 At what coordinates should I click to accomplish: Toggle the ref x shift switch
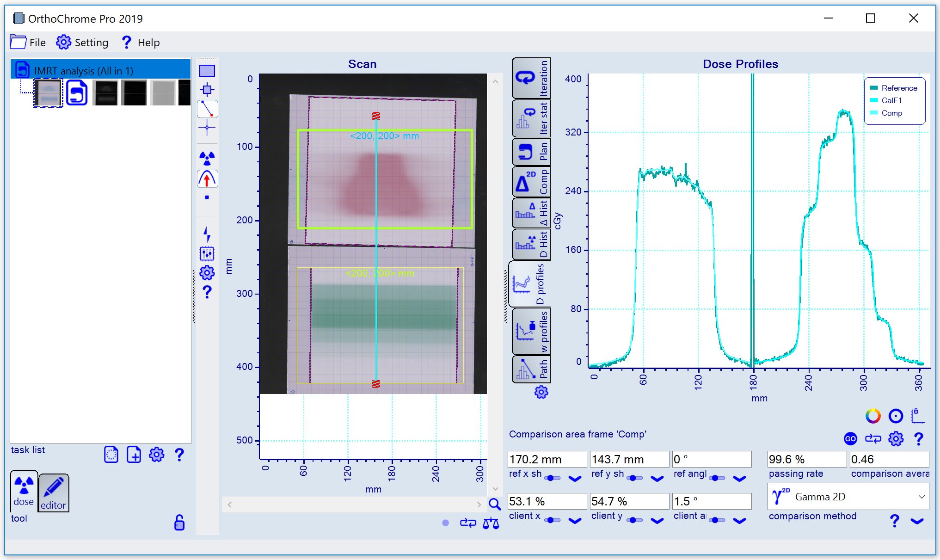click(x=553, y=478)
